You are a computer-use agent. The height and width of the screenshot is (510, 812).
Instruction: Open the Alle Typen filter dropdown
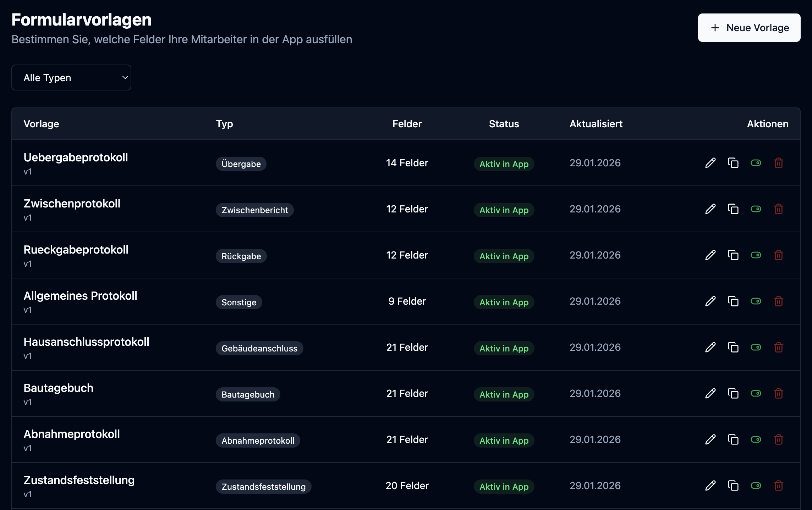point(71,78)
